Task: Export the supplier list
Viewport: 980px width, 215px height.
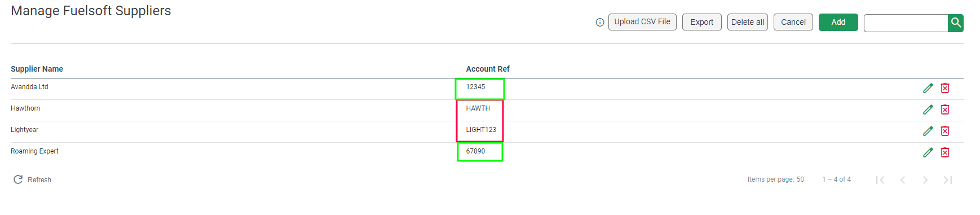Action: pos(702,22)
